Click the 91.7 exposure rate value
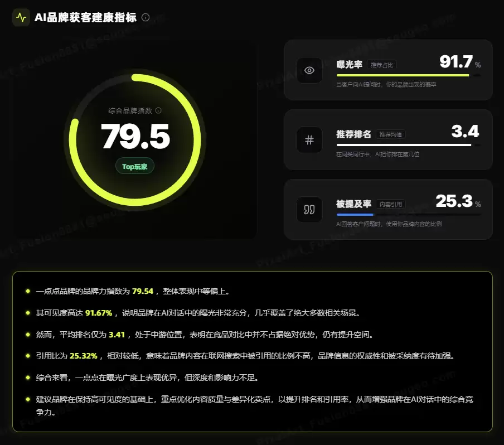The width and height of the screenshot is (504, 445). coord(456,62)
